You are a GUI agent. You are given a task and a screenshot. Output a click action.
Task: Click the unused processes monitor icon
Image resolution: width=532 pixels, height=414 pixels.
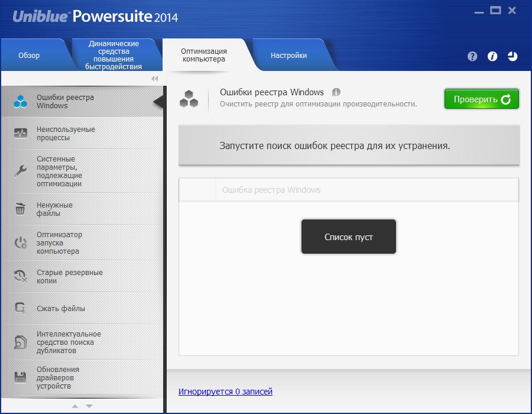point(20,133)
